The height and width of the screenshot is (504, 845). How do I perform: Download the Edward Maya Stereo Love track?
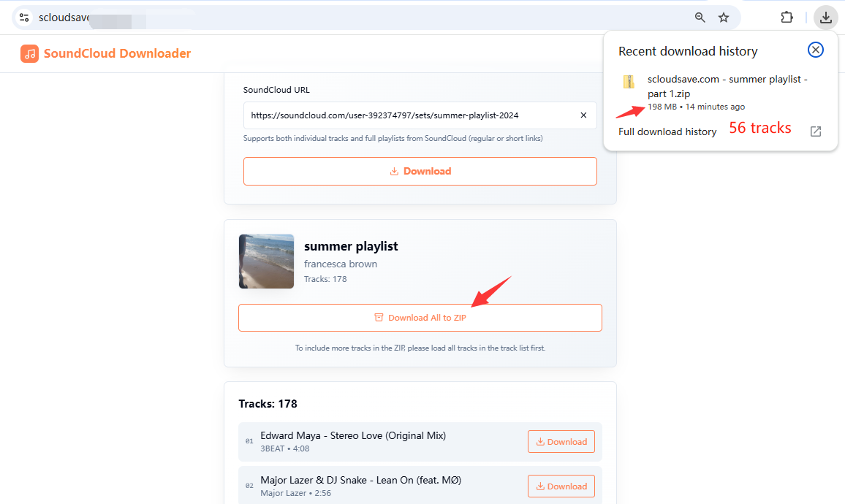561,441
